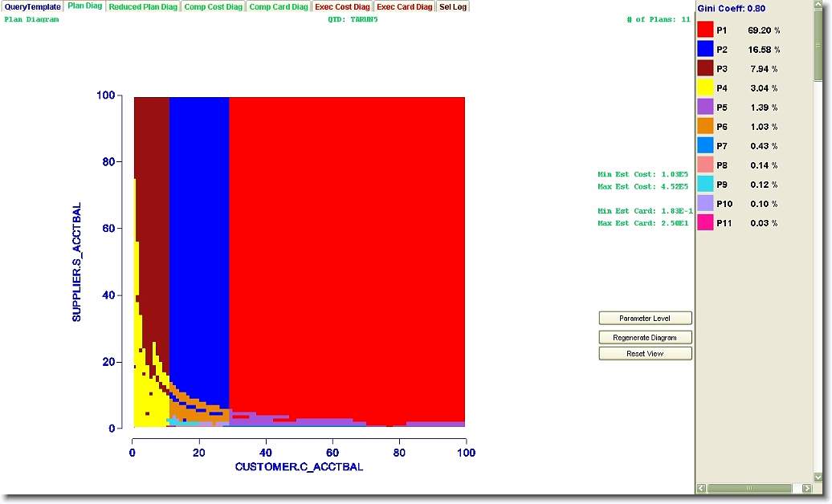Click the legend vertical scrollbar up arrow
Viewport: 832px width, 504px height.
click(x=818, y=6)
